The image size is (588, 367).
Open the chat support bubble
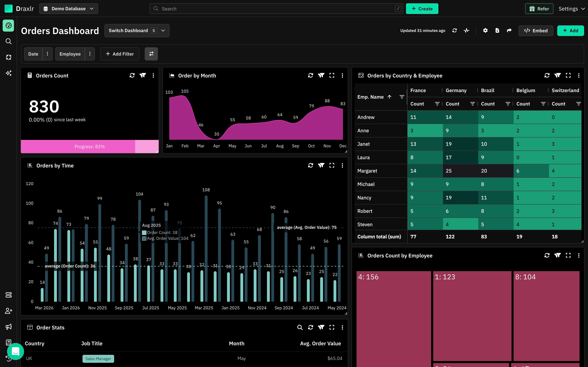coord(16,351)
